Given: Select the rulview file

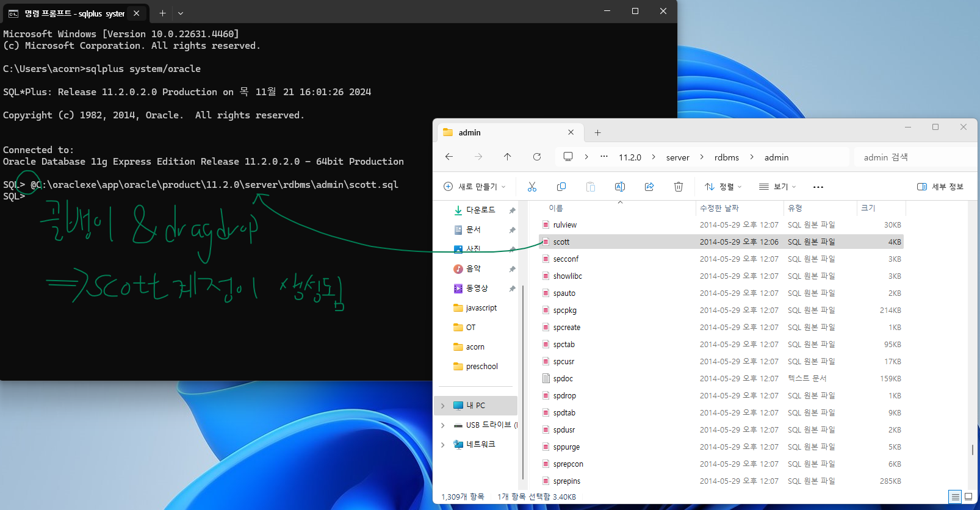Looking at the screenshot, I should 721,225.
